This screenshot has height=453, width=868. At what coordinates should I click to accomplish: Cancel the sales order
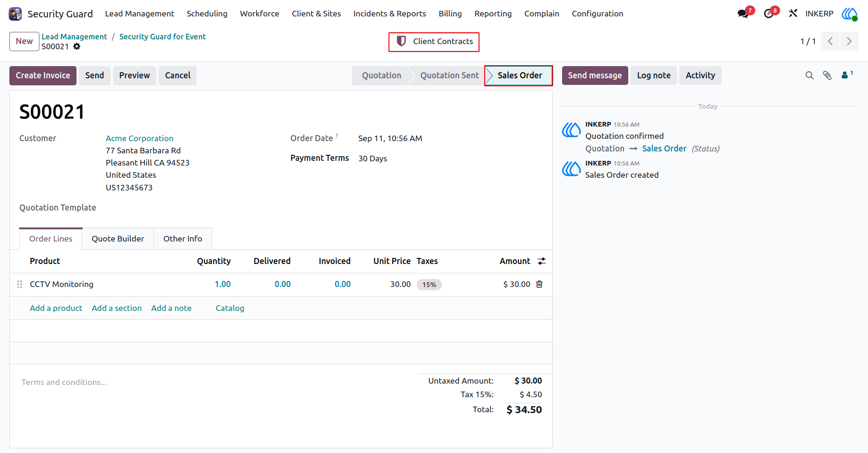177,75
